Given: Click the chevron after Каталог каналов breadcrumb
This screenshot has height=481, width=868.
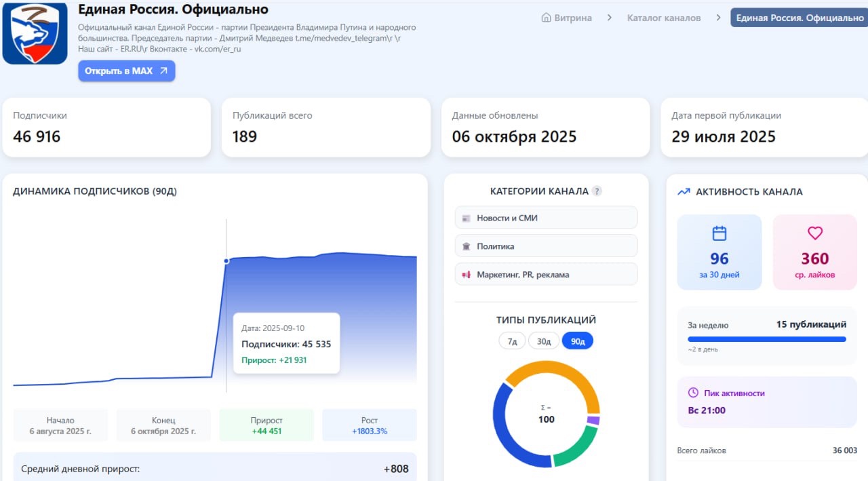Looking at the screenshot, I should click(x=718, y=18).
